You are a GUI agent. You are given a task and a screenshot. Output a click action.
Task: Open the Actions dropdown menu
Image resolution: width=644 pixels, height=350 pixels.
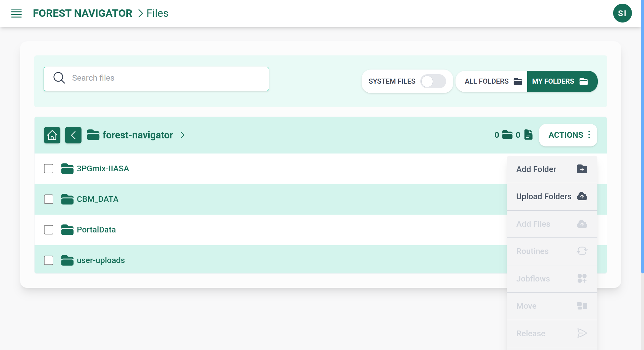[x=568, y=135]
